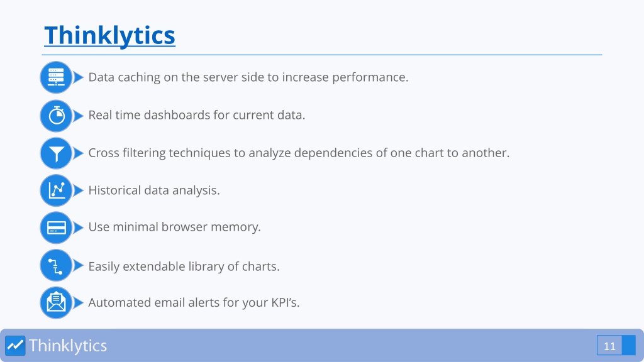Click the server data caching icon

[56, 77]
